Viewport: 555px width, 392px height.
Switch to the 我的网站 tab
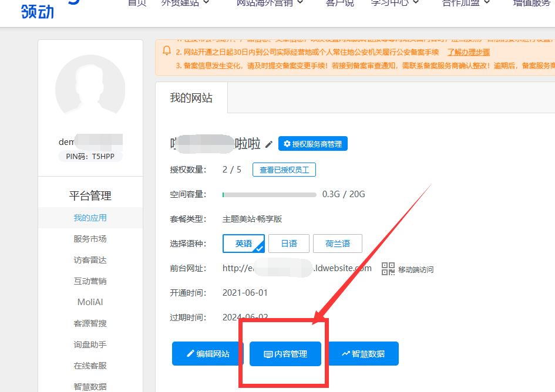point(190,99)
